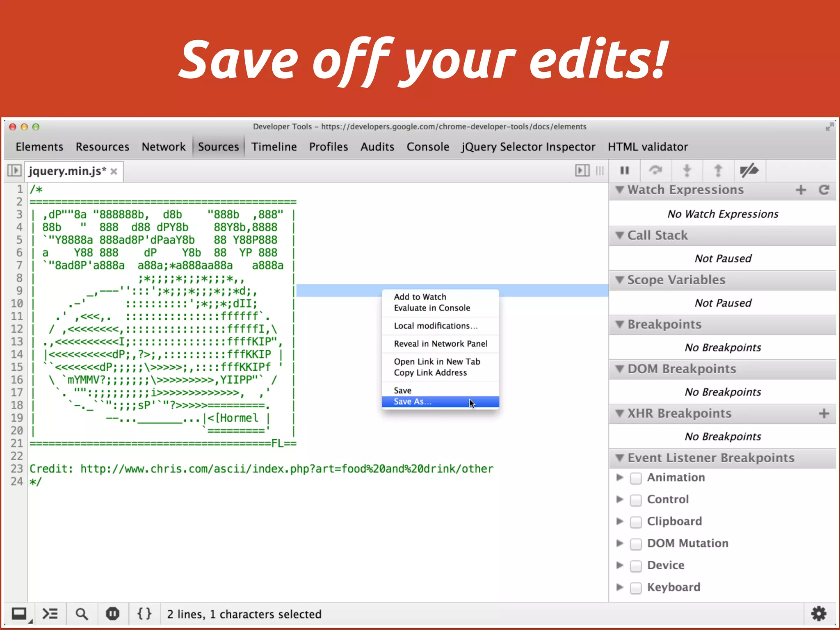Open Local modifications… from context menu
The height and width of the screenshot is (630, 840).
click(x=441, y=326)
